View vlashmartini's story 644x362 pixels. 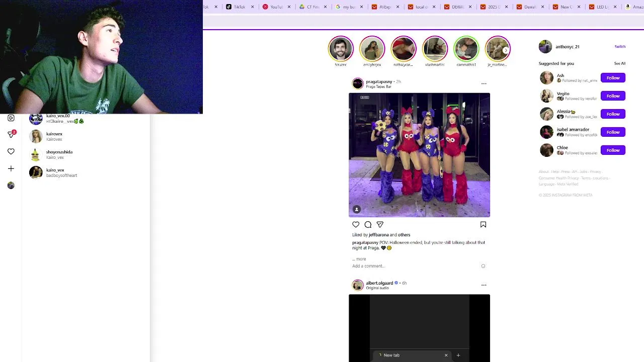click(x=435, y=49)
